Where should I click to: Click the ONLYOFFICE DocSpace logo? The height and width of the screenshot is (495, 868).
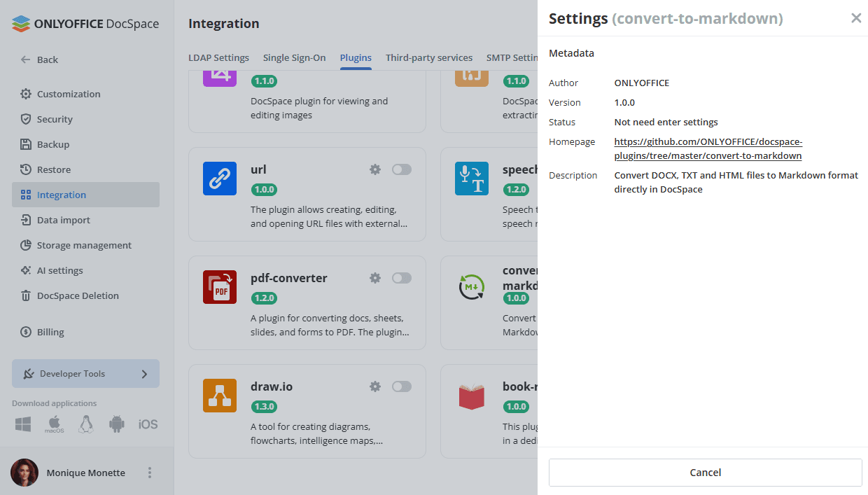(x=85, y=24)
